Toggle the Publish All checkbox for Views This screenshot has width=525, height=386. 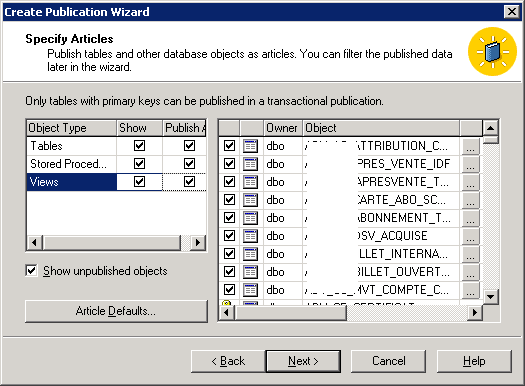[x=189, y=182]
